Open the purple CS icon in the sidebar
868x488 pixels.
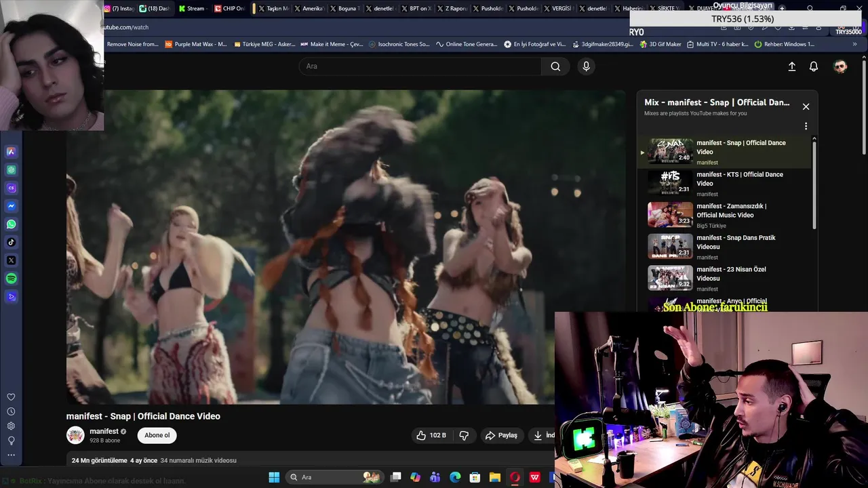11,188
